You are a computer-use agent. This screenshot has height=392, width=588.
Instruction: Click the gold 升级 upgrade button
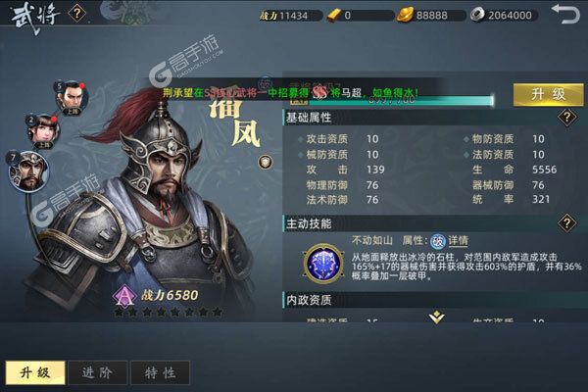tap(548, 94)
